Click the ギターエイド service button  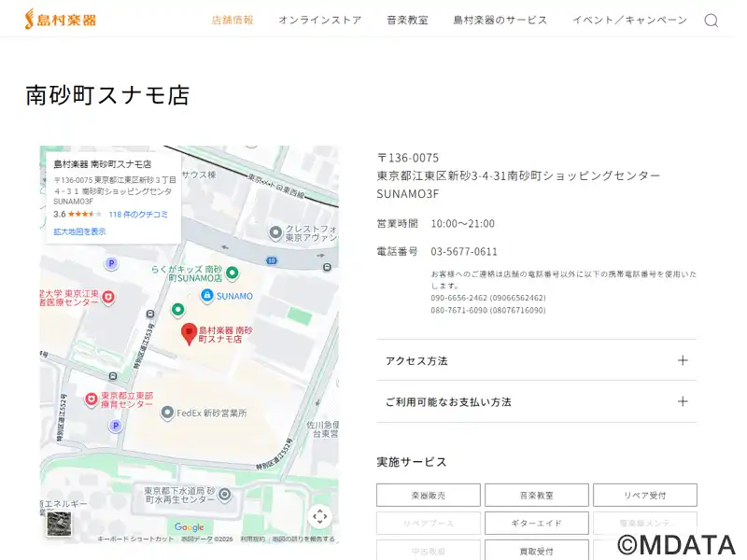536,523
